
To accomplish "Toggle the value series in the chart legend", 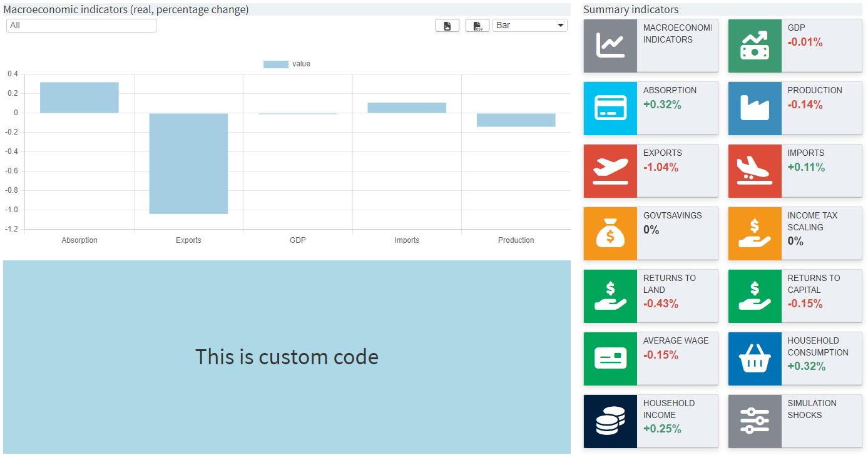I will coord(288,63).
